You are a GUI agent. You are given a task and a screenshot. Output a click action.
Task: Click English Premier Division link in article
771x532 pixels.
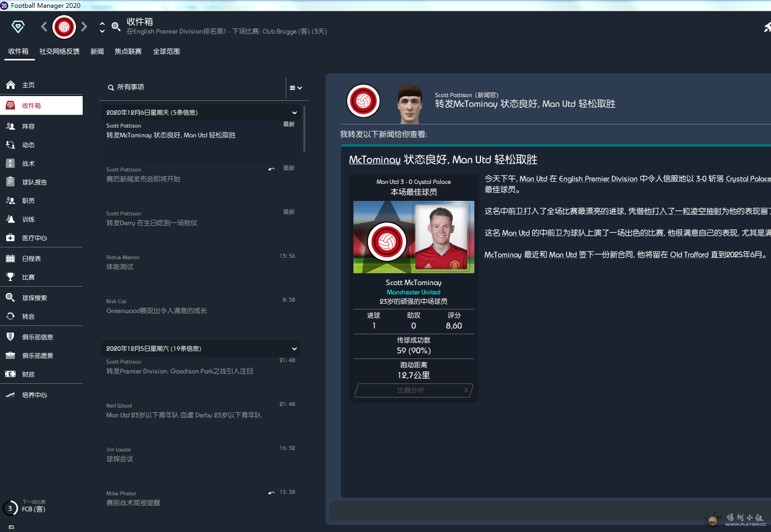598,179
